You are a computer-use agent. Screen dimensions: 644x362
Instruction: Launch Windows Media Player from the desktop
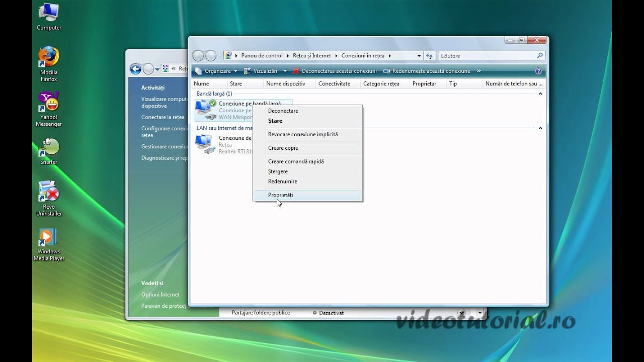[49, 245]
